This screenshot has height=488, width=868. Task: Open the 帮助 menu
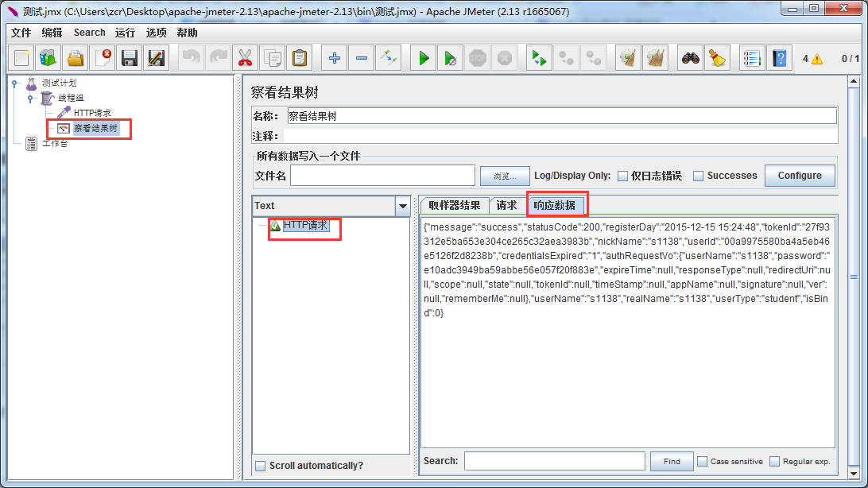187,33
